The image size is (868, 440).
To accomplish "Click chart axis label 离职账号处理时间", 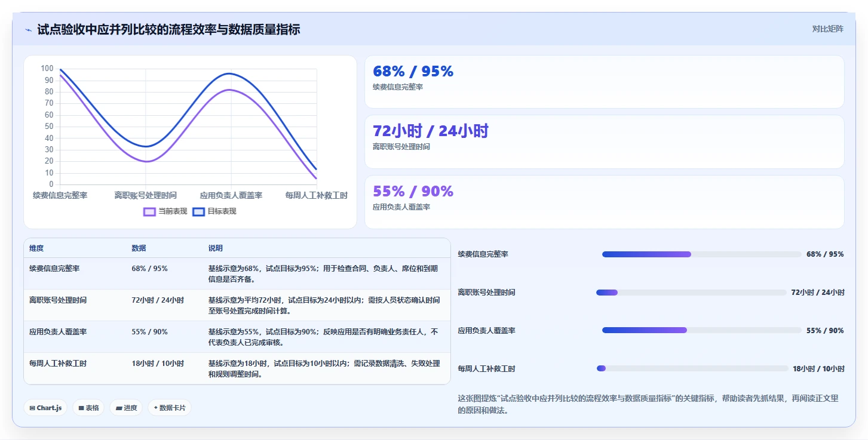I will click(x=146, y=196).
